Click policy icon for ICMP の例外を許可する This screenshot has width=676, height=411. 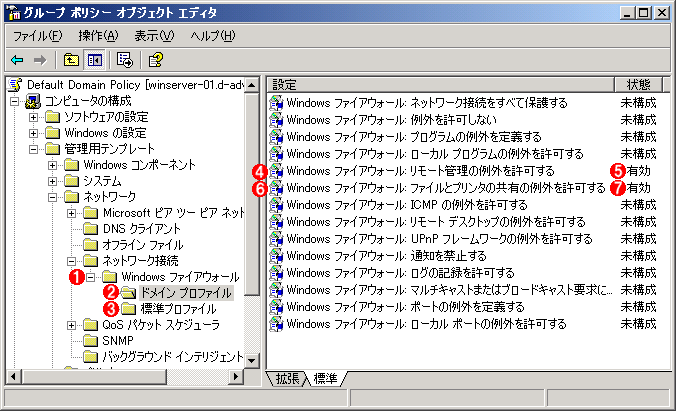(276, 205)
